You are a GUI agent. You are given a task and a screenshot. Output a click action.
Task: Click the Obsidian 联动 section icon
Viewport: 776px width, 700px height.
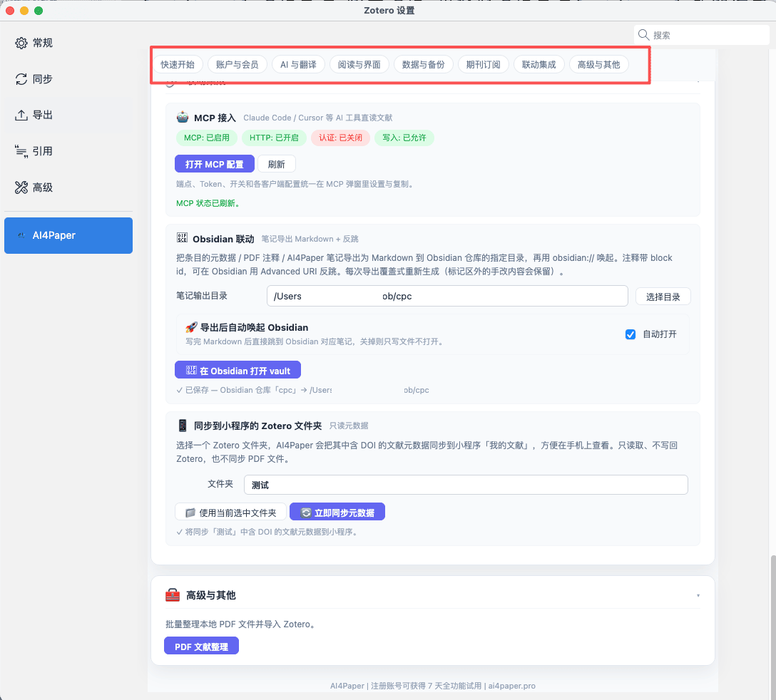[x=182, y=238]
